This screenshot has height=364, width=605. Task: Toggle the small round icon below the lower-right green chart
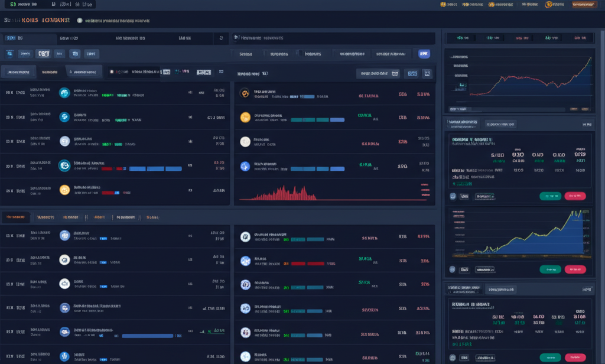point(453,269)
